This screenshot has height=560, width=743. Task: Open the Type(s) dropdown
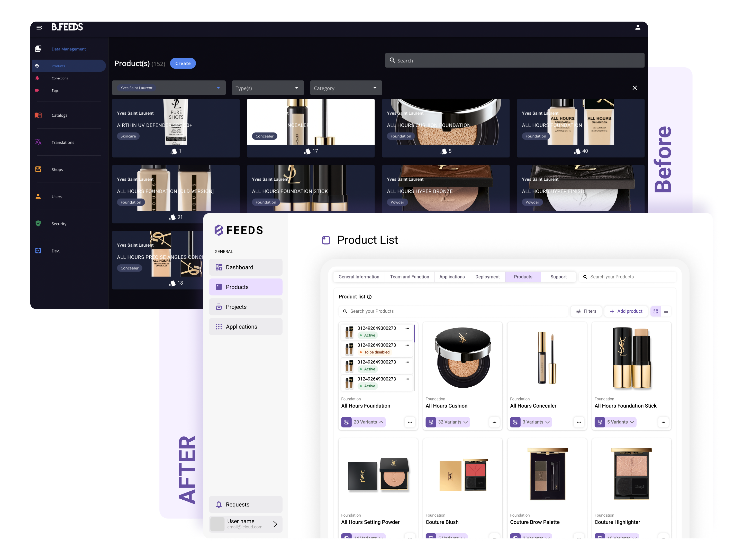pyautogui.click(x=268, y=88)
